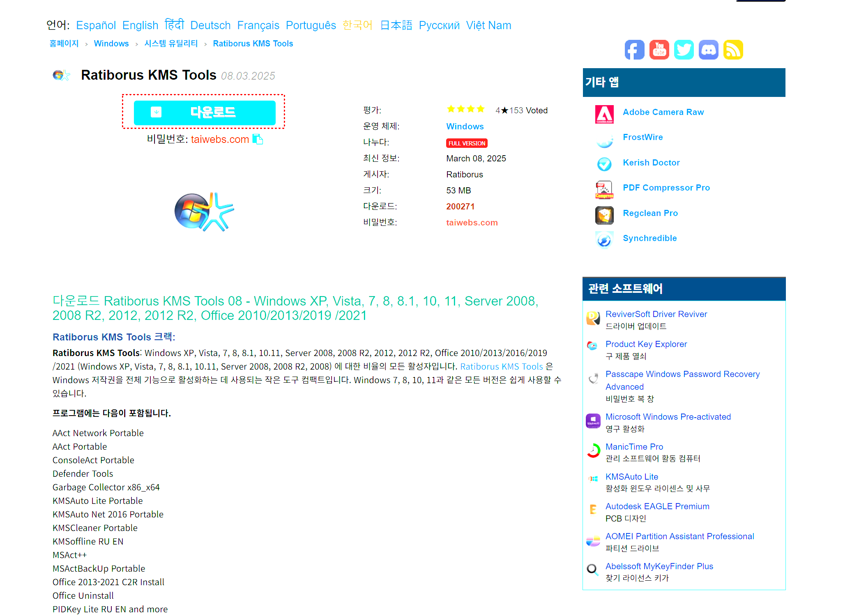Select the Adobe Camera Raw app icon
The image size is (859, 616).
pos(604,114)
